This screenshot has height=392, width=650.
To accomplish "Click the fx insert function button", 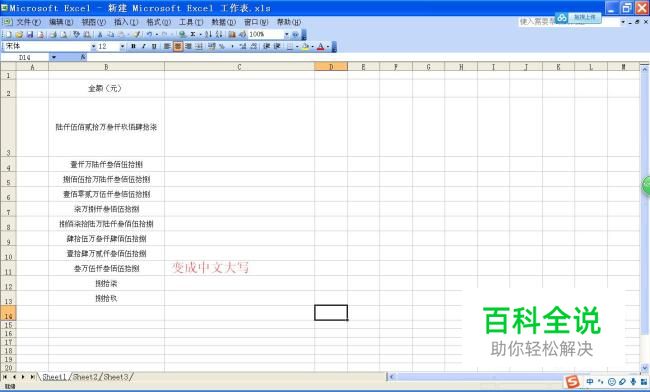I will tap(83, 57).
